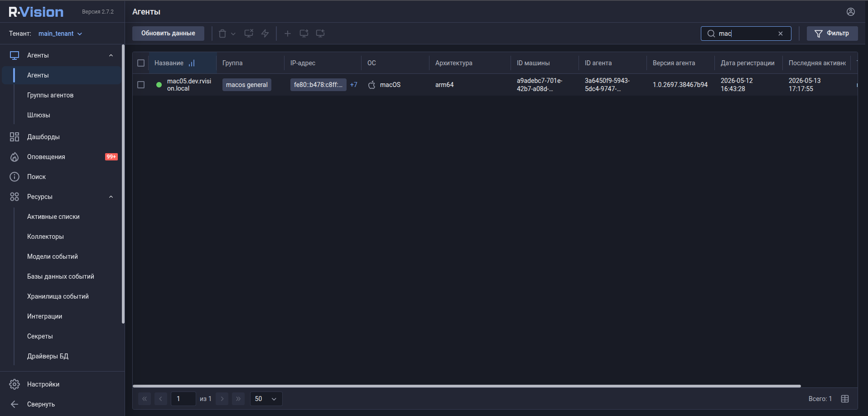The width and height of the screenshot is (868, 416).
Task: Click agent version 1.0.2697.38467b94
Action: click(680, 85)
